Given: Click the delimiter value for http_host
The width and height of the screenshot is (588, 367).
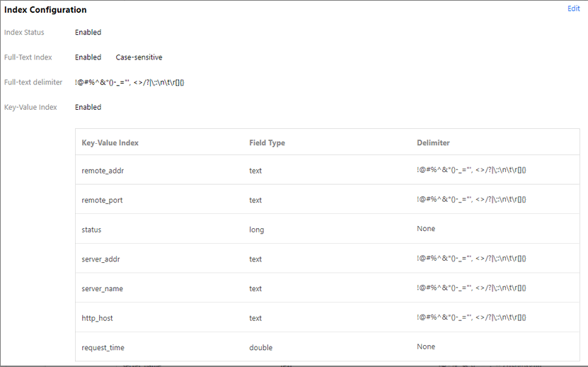Looking at the screenshot, I should (471, 317).
